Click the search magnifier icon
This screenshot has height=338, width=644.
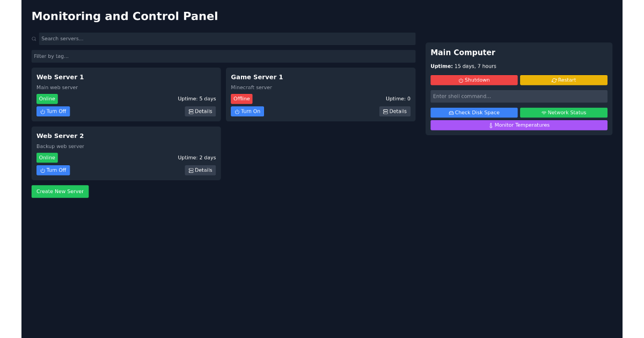point(34,39)
